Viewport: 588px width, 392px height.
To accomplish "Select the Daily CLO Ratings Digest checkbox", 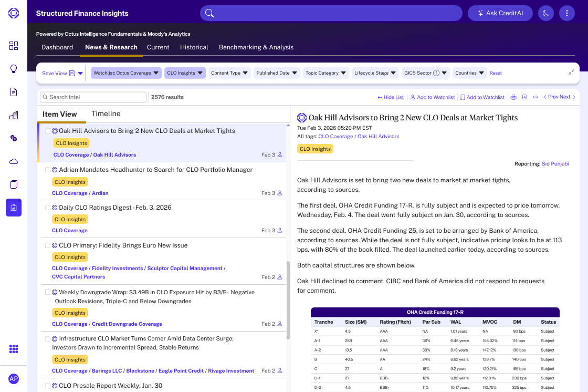I will (x=48, y=207).
